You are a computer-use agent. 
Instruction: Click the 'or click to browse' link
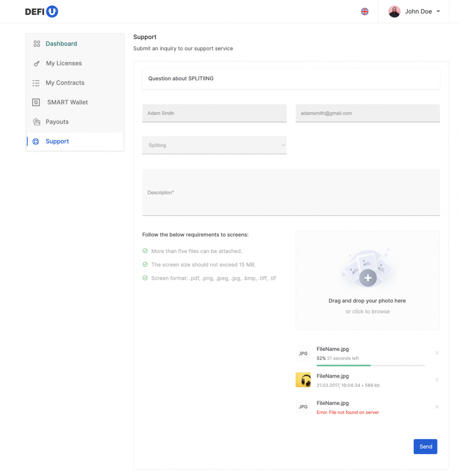[367, 312]
